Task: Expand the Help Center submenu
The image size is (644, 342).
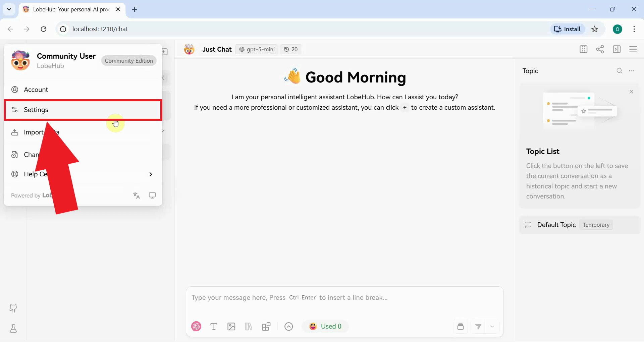Action: click(151, 174)
